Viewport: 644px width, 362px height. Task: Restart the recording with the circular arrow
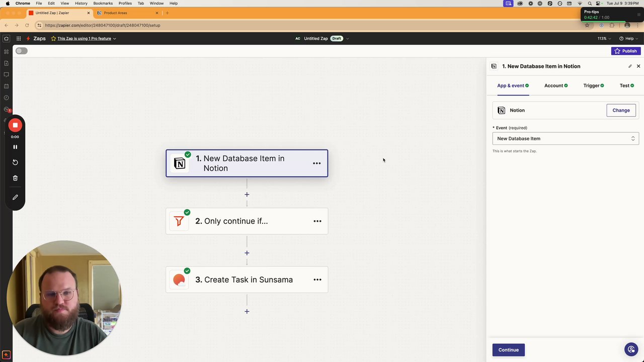15,162
